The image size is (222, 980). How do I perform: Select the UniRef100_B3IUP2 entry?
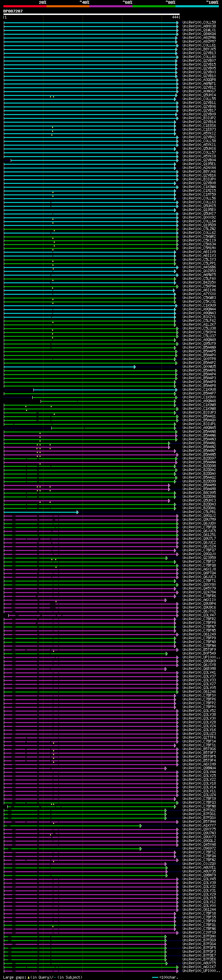click(199, 118)
